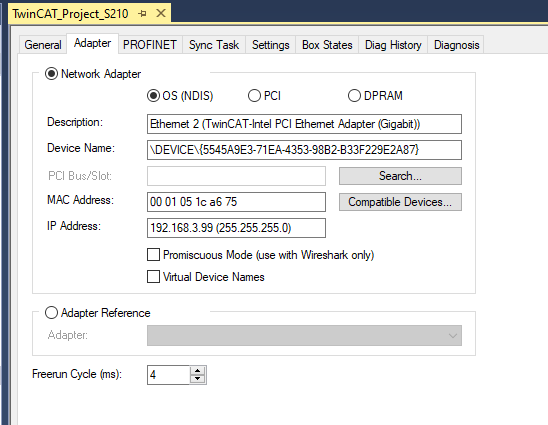The width and height of the screenshot is (548, 425).
Task: Open the Diagnosis tab
Action: [x=456, y=45]
